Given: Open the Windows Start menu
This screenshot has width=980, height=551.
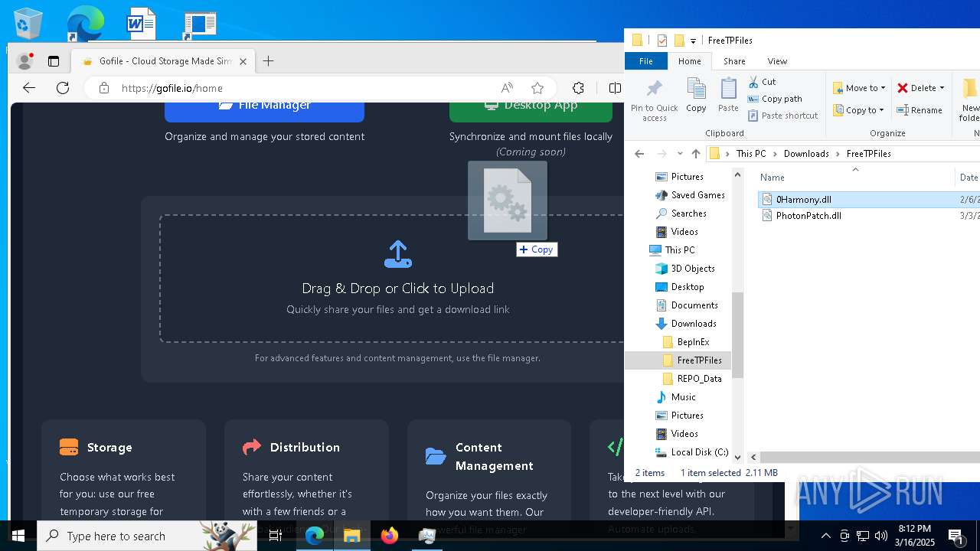Looking at the screenshot, I should click(x=18, y=536).
